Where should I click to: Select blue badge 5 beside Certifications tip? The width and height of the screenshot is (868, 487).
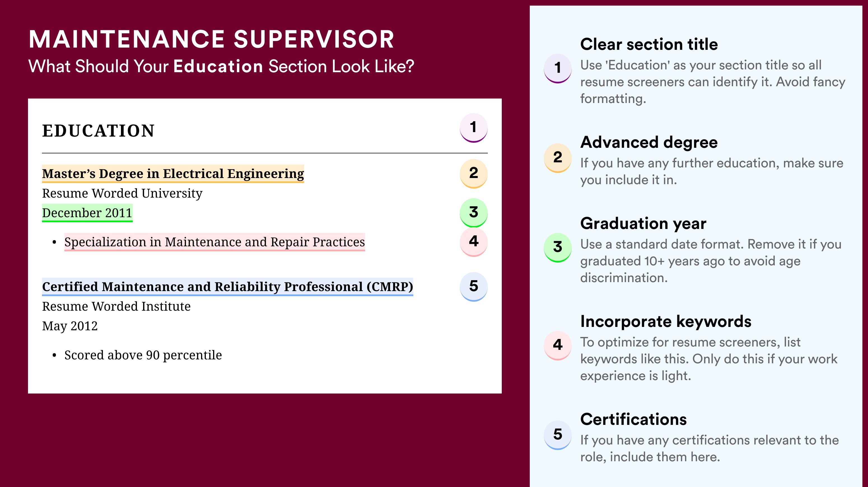[558, 435]
